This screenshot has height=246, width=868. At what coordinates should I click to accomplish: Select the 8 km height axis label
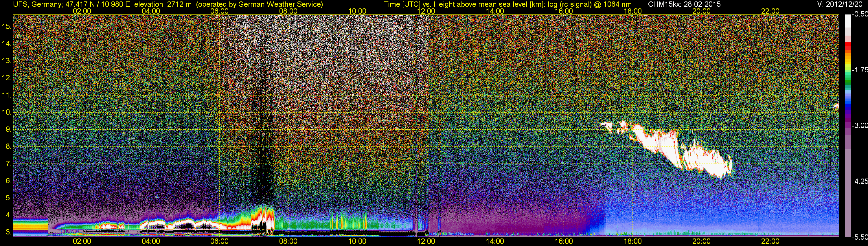point(8,147)
